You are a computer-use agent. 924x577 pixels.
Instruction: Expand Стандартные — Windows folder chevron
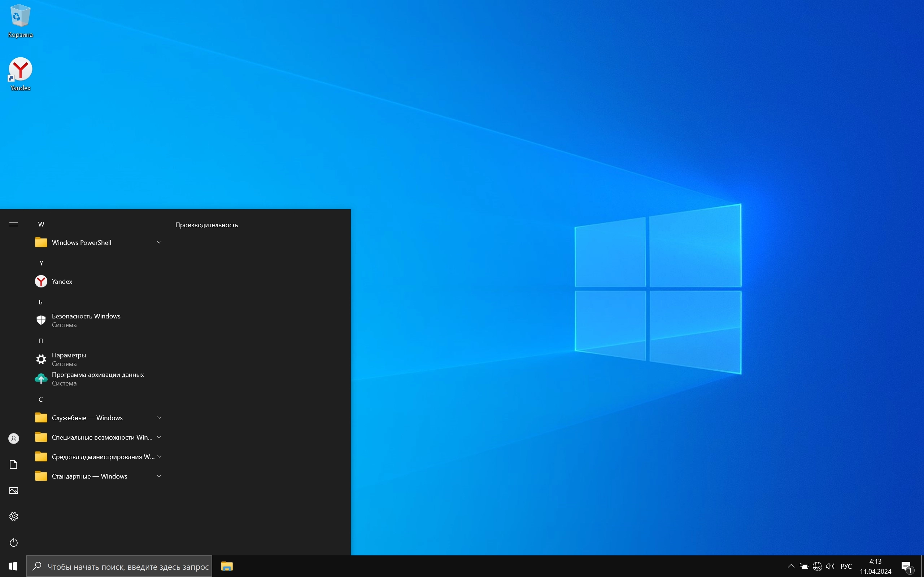[159, 476]
